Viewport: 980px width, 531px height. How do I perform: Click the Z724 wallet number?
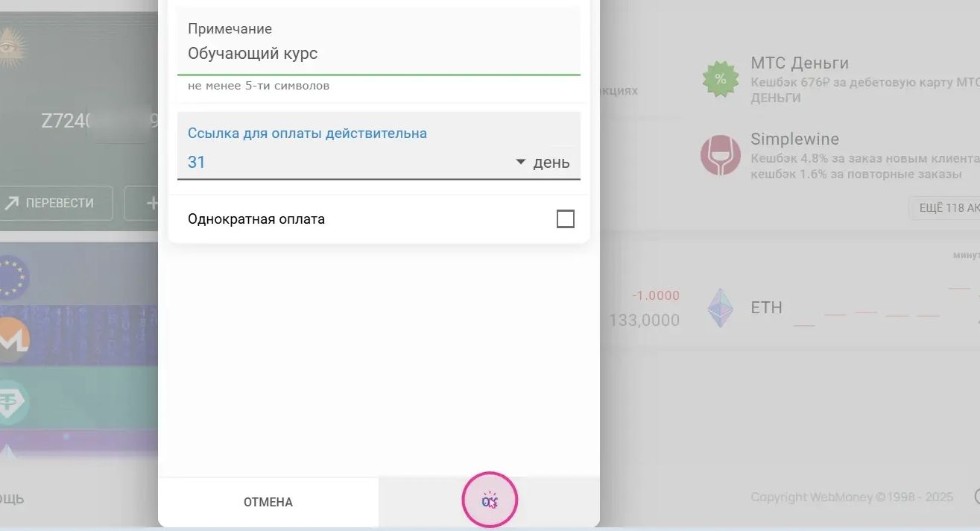pyautogui.click(x=66, y=122)
